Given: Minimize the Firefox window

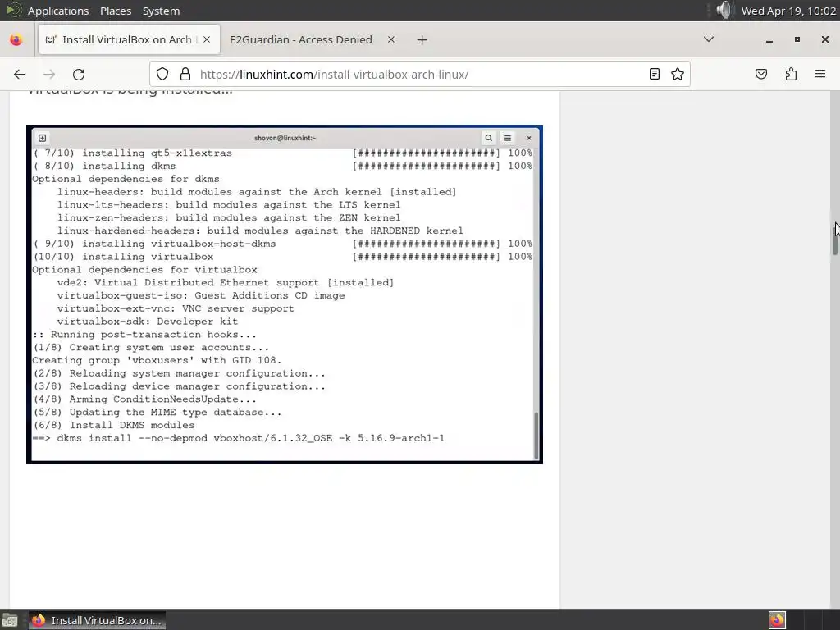Looking at the screenshot, I should pos(769,39).
